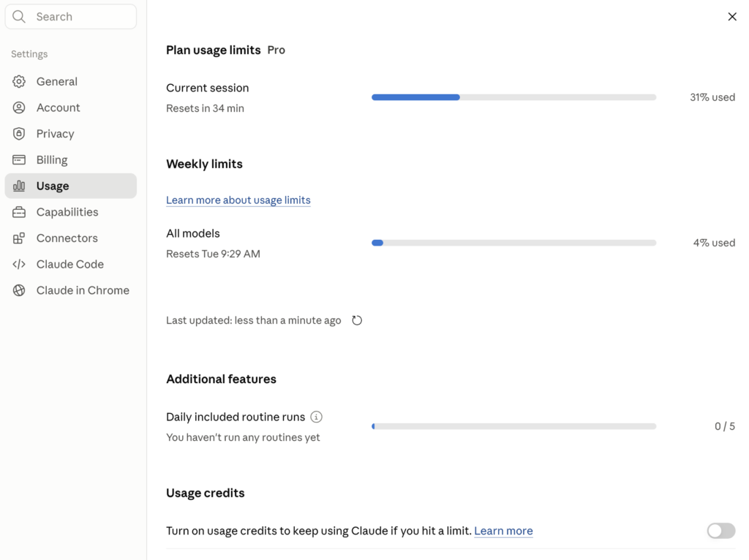Follow the usage credits Learn more link
749x560 pixels.
(x=503, y=531)
